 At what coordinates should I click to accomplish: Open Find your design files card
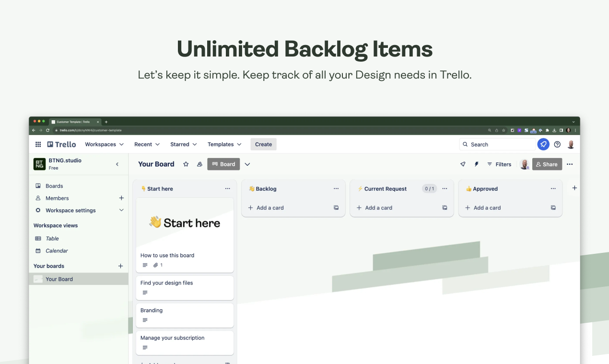point(185,288)
